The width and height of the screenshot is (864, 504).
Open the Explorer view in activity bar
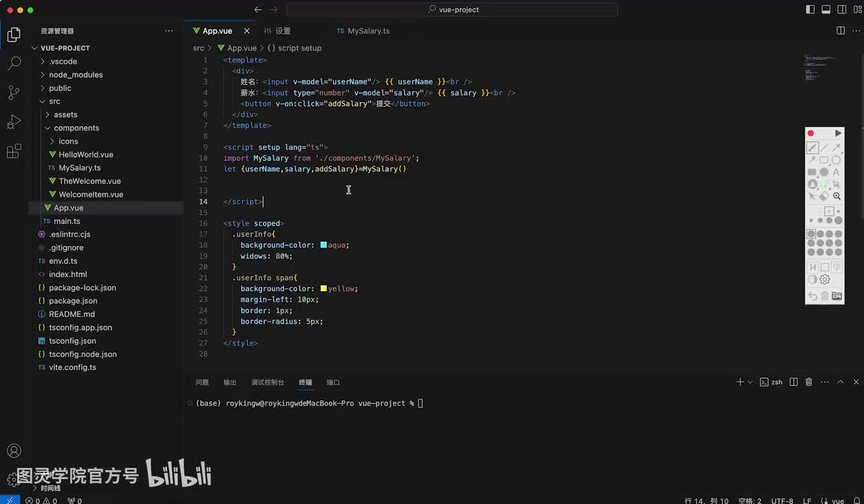pyautogui.click(x=14, y=35)
